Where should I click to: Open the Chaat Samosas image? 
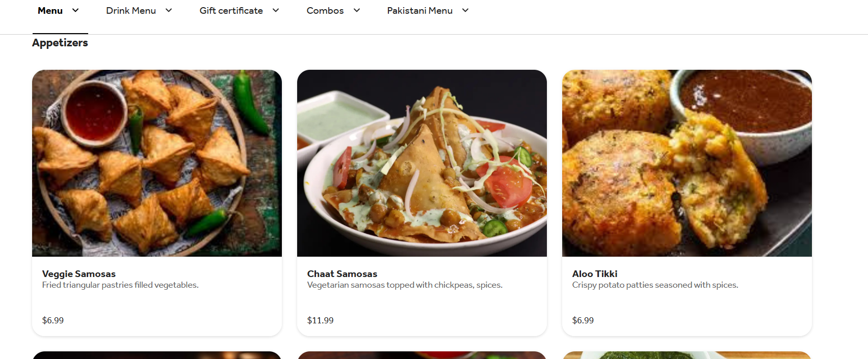(x=422, y=163)
